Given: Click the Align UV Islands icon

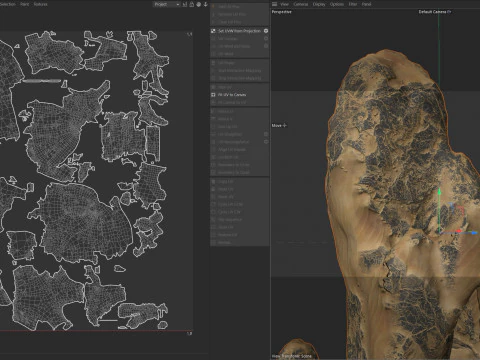Looking at the screenshot, I should [213, 149].
